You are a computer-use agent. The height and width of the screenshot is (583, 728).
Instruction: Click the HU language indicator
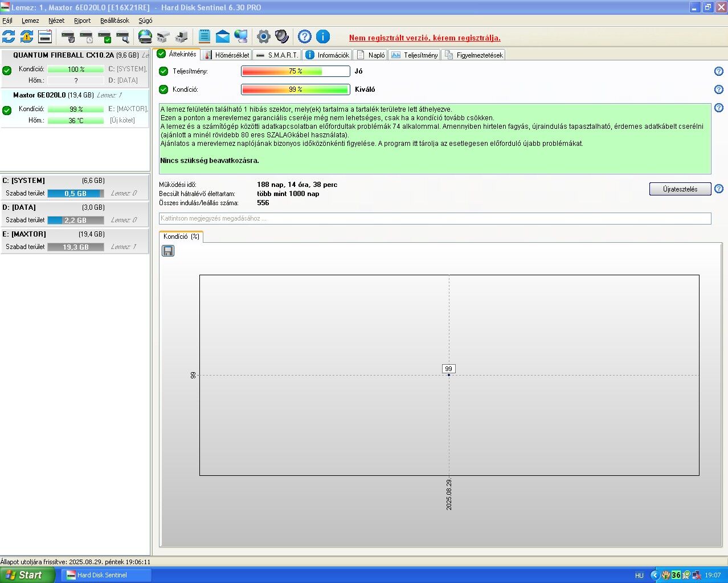pos(639,576)
